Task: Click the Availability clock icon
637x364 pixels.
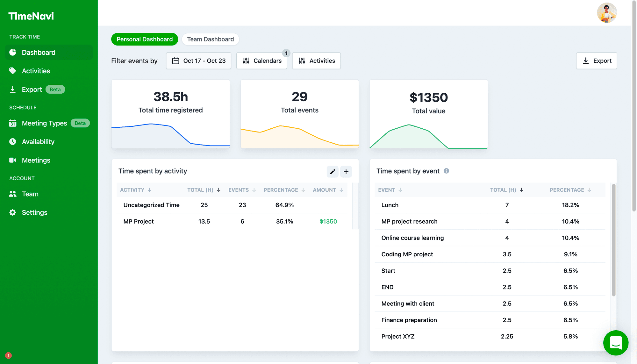Action: [x=13, y=142]
